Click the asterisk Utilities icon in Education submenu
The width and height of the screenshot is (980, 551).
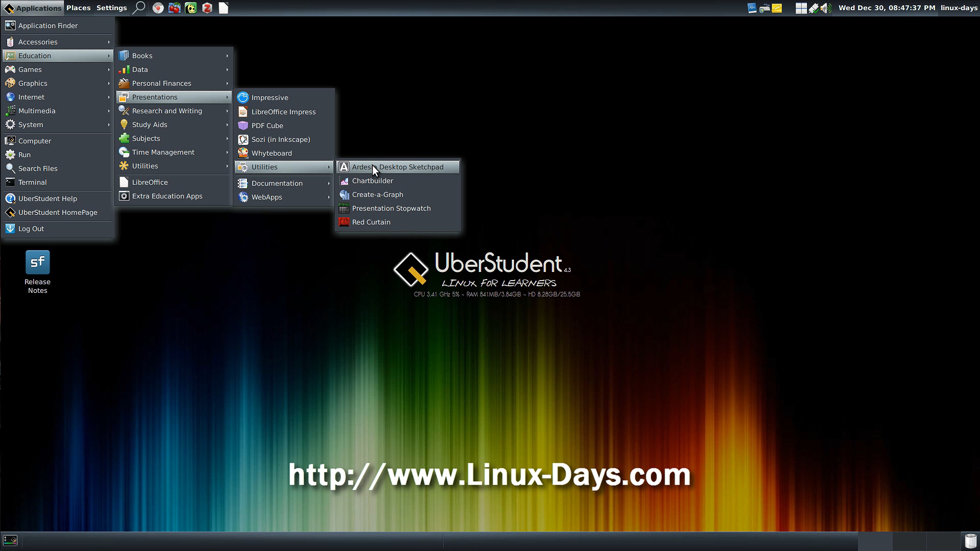tap(124, 166)
